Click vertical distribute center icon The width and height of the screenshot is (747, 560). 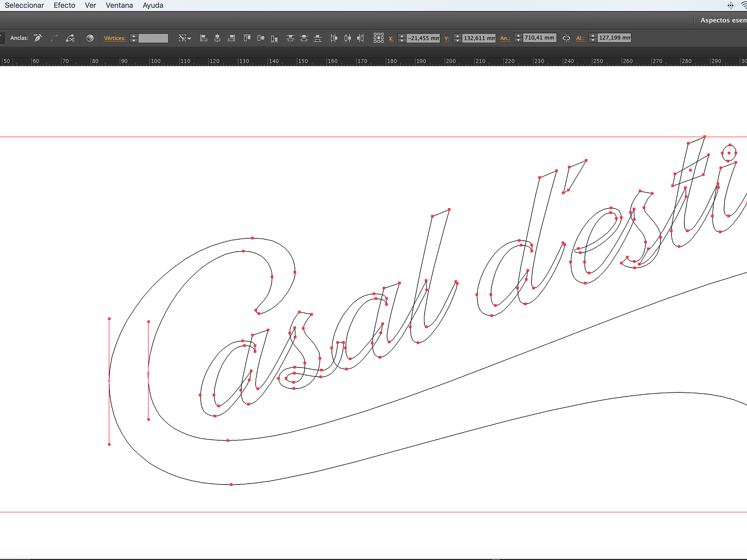coord(304,38)
